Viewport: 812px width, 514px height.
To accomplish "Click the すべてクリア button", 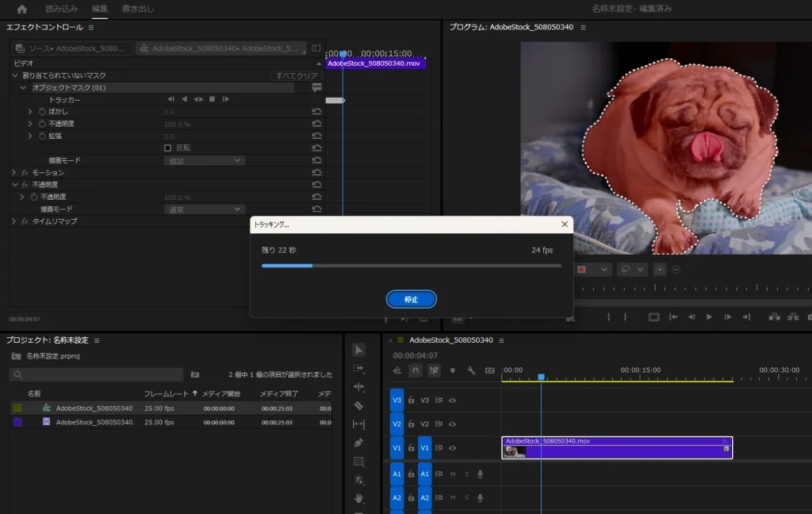I will (296, 75).
